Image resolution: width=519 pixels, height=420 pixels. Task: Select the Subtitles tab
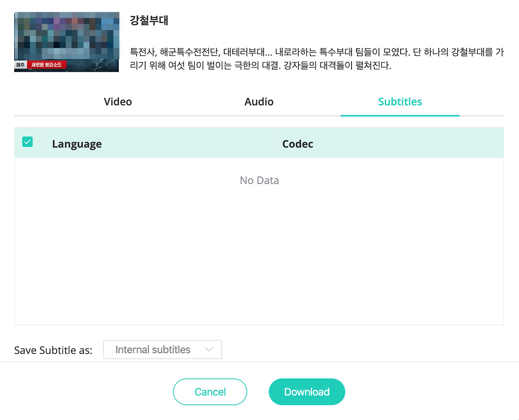pyautogui.click(x=400, y=102)
